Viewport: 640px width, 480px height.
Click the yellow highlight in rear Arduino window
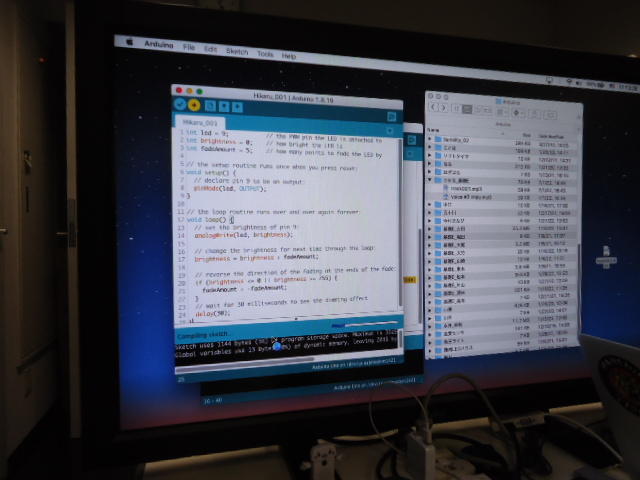click(x=409, y=280)
